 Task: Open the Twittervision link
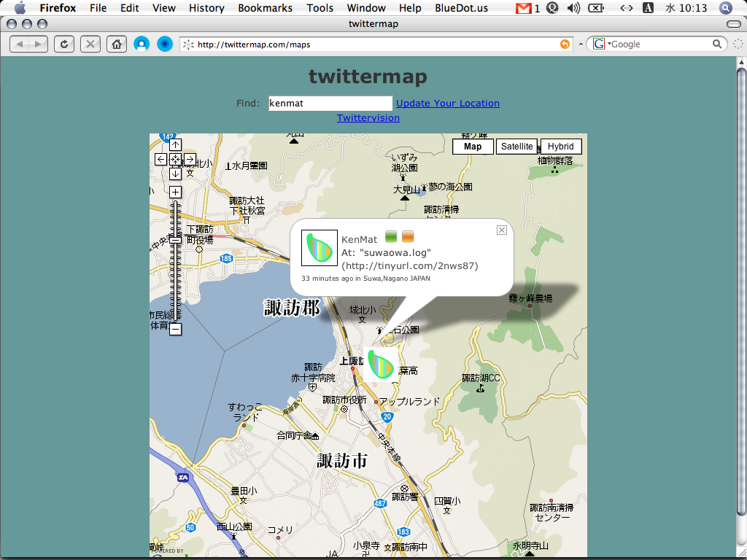pos(368,117)
